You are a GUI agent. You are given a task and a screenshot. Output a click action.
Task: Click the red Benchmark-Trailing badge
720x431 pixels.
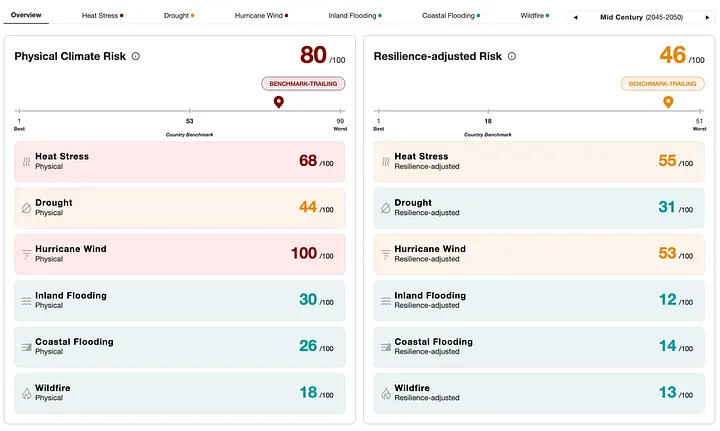click(x=303, y=84)
